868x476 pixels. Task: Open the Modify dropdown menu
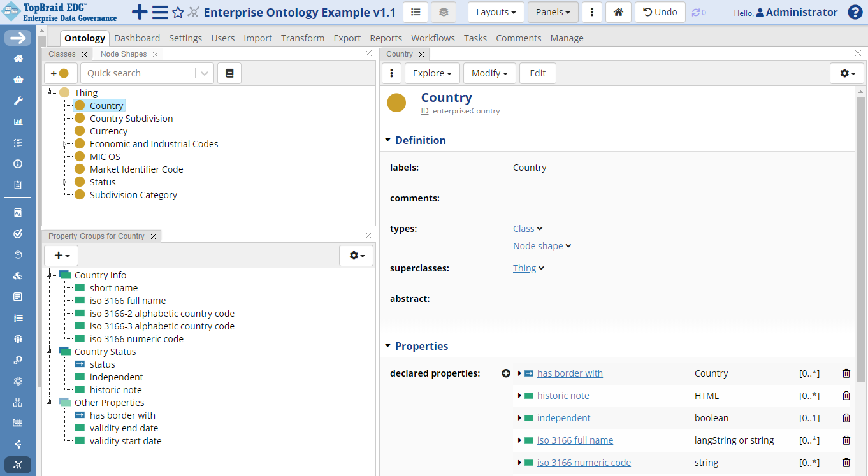coord(489,73)
